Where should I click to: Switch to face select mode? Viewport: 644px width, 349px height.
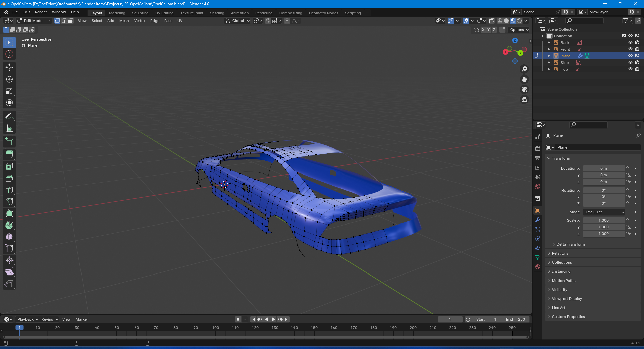pos(70,21)
